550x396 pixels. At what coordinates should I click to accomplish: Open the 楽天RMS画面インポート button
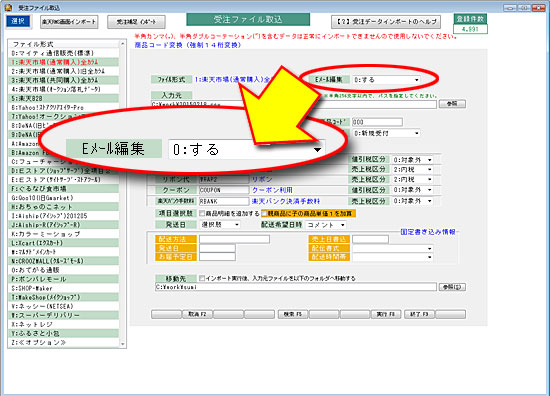coord(69,22)
